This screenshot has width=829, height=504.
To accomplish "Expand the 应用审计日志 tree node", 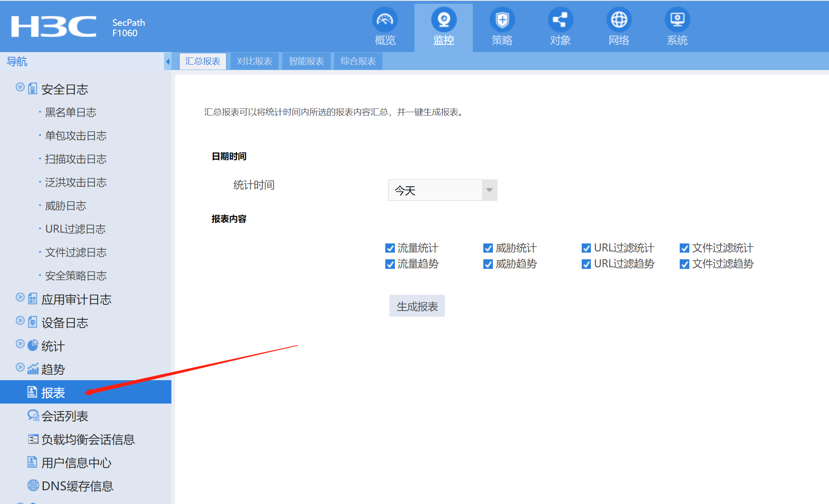I will pos(20,297).
